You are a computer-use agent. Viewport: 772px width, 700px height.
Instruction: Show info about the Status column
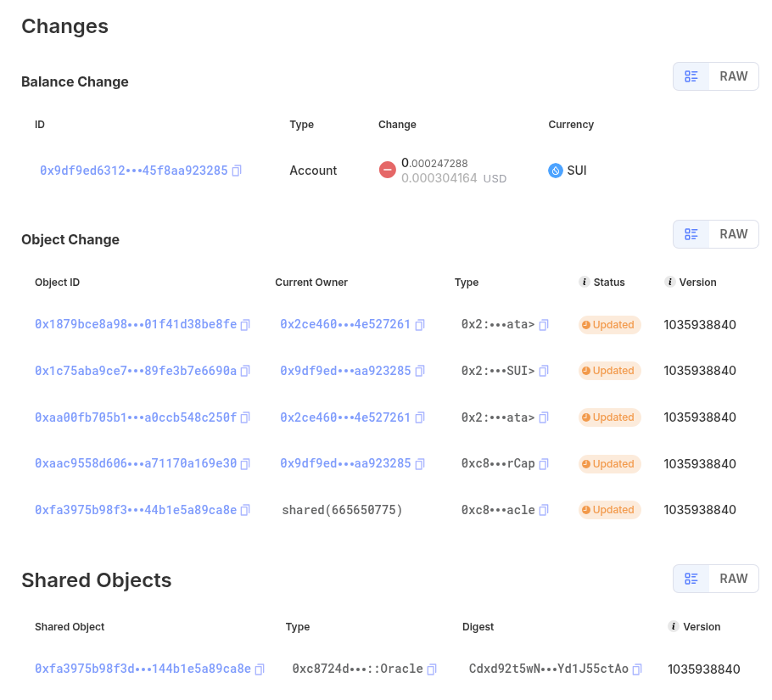pyautogui.click(x=584, y=282)
